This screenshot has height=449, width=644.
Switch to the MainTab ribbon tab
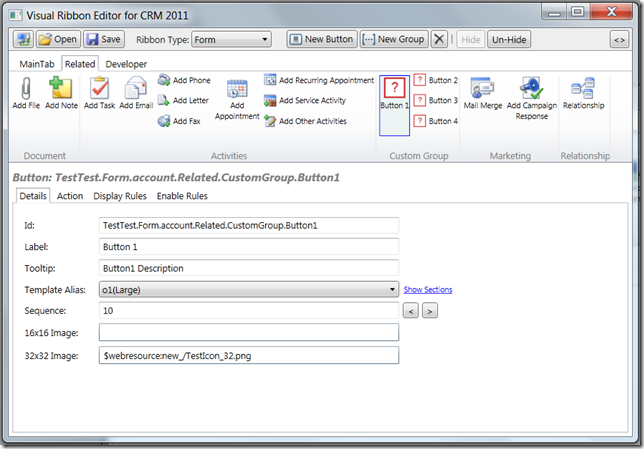coord(37,64)
